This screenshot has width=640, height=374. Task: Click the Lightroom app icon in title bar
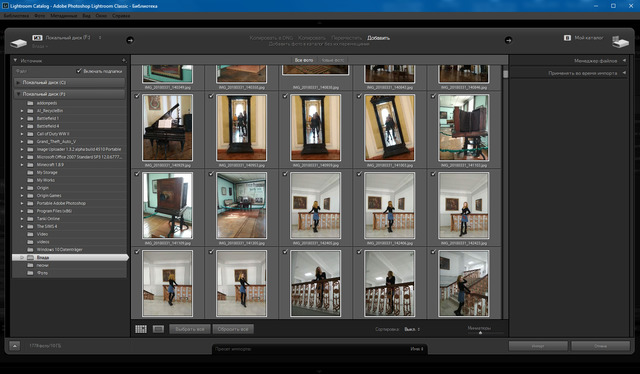pyautogui.click(x=5, y=6)
